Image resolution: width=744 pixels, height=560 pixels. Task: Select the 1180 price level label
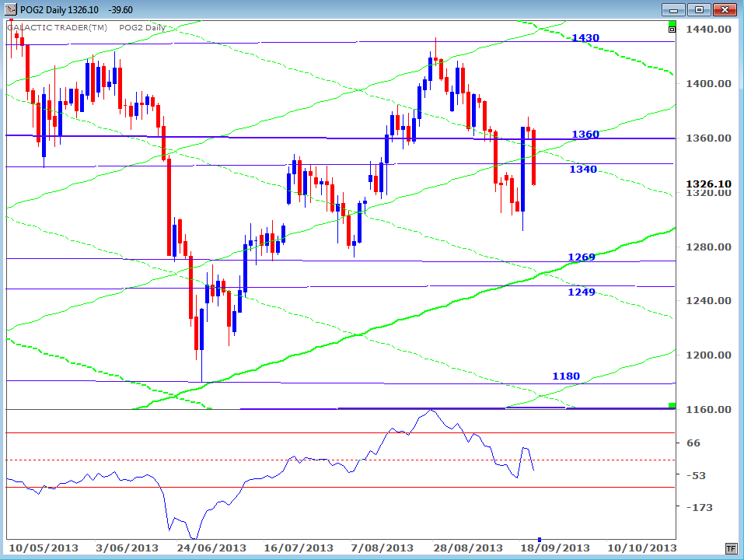pos(566,376)
